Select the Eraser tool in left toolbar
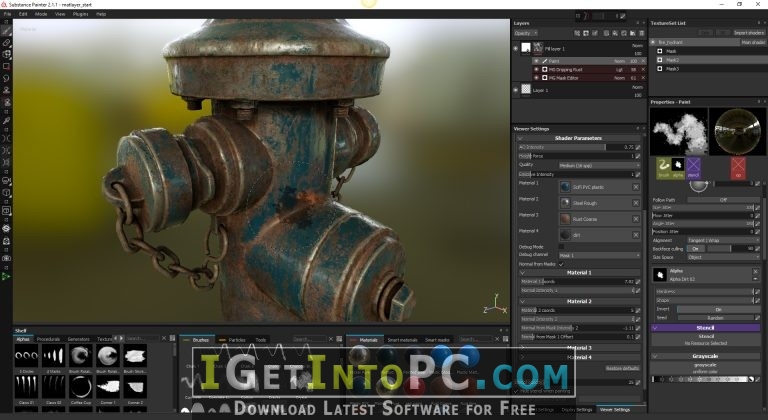 [7, 43]
